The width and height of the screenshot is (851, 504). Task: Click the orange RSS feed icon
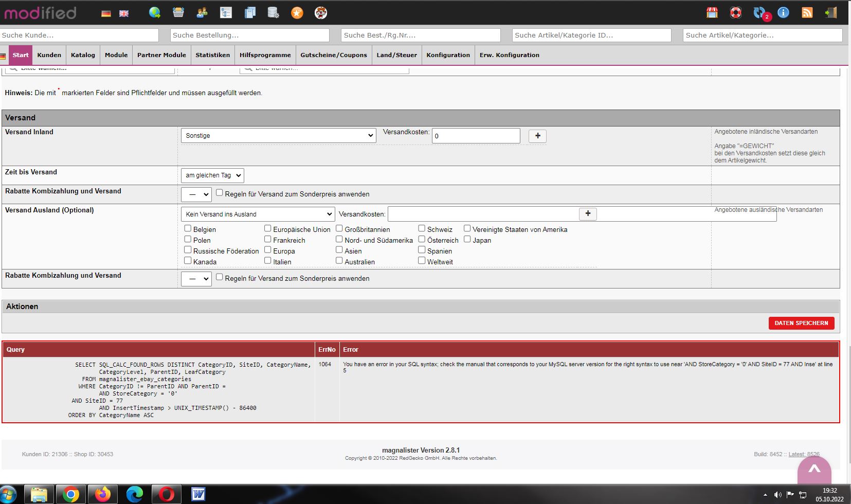pyautogui.click(x=807, y=13)
